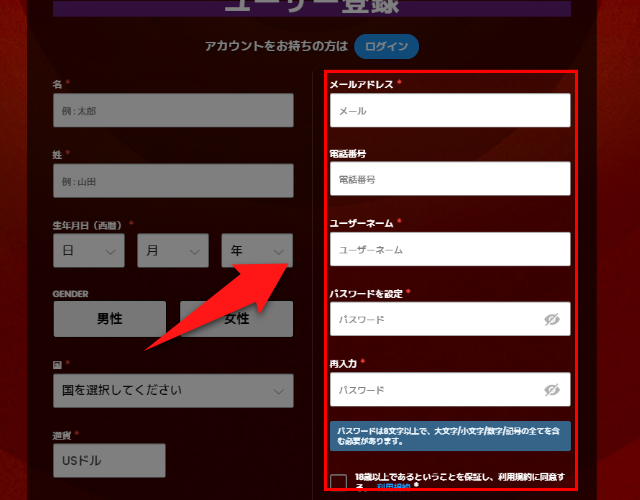Click the ユーザーネーム username field
Viewport: 640px width, 500px height.
point(449,250)
